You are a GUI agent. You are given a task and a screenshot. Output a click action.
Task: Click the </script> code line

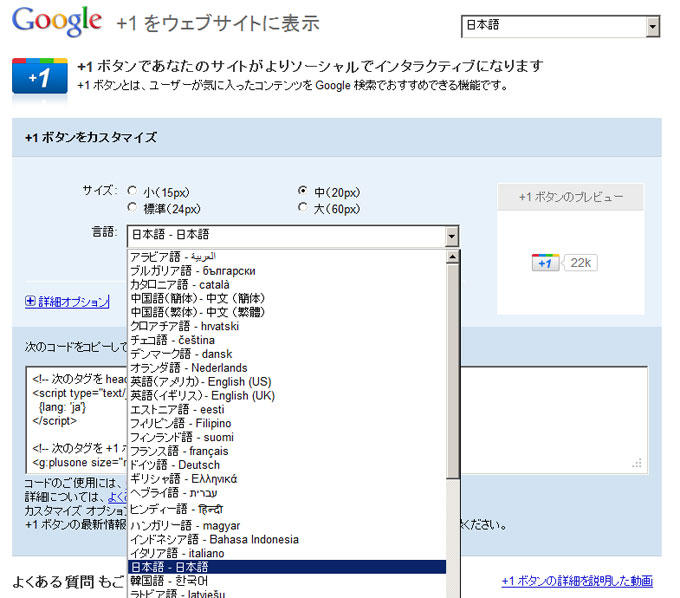pyautogui.click(x=55, y=421)
